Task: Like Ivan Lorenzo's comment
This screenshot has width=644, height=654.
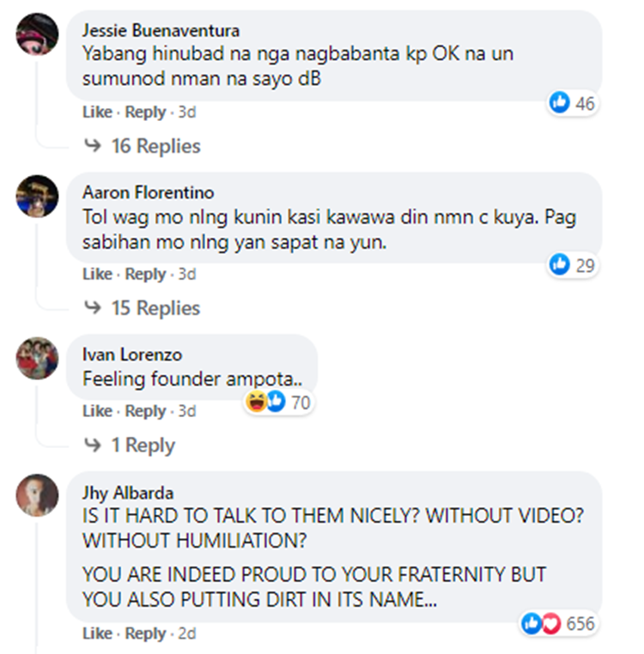Action: coord(97,411)
